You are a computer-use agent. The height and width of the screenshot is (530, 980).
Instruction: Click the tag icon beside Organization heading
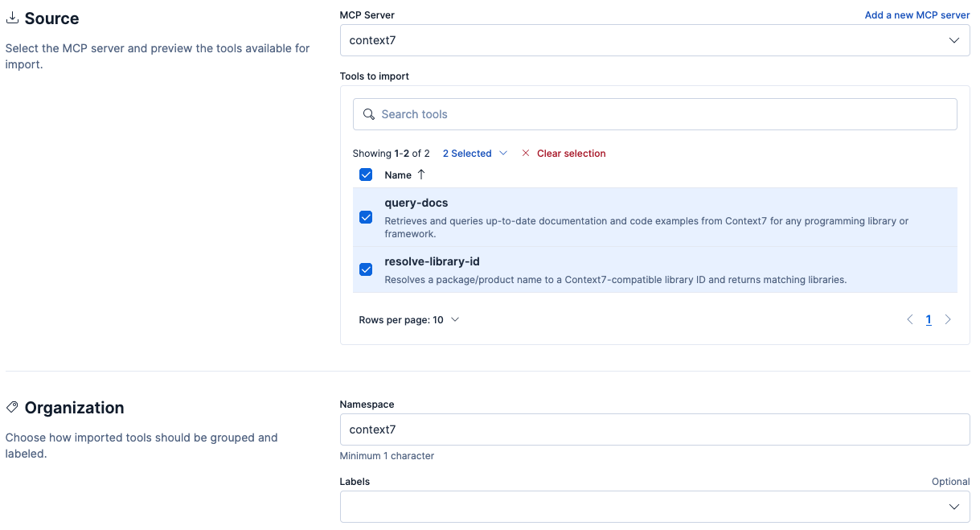coord(12,407)
